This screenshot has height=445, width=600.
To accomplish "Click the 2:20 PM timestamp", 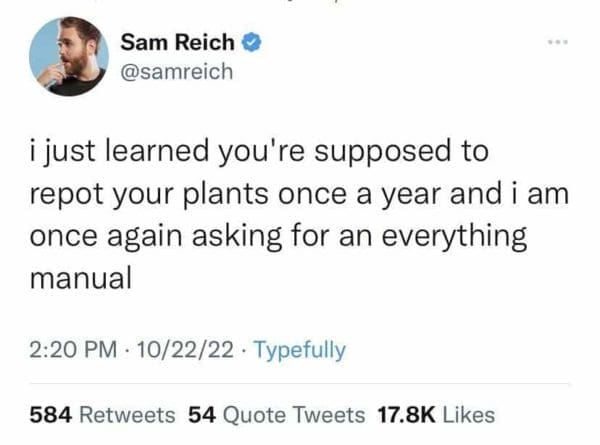I will 66,350.
